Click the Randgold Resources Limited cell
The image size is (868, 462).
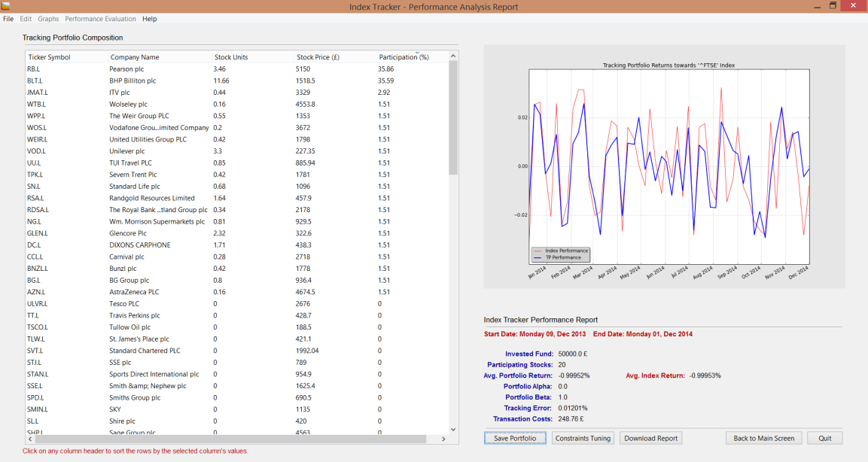coord(152,198)
